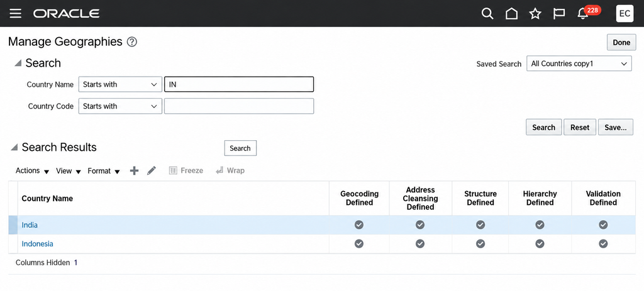
Task: Click India's Address Cleansing Defined check icon
Action: 419,225
